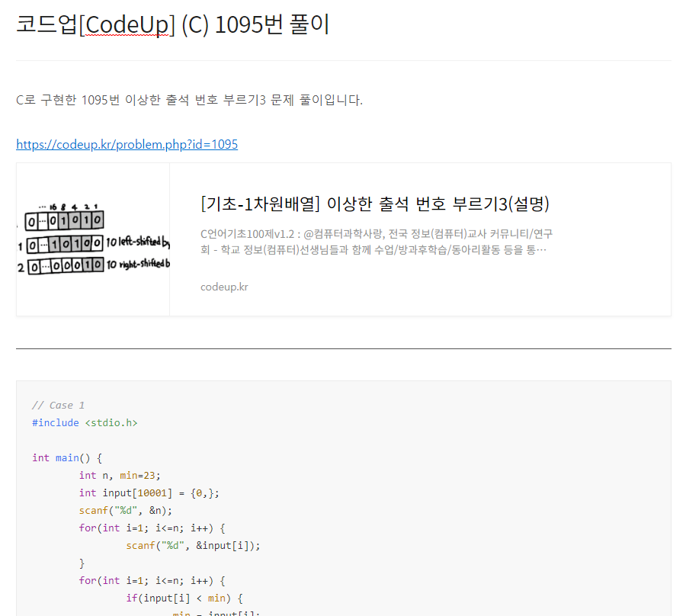The image size is (686, 616).
Task: Click the 'int main() {' code line
Action: click(67, 457)
